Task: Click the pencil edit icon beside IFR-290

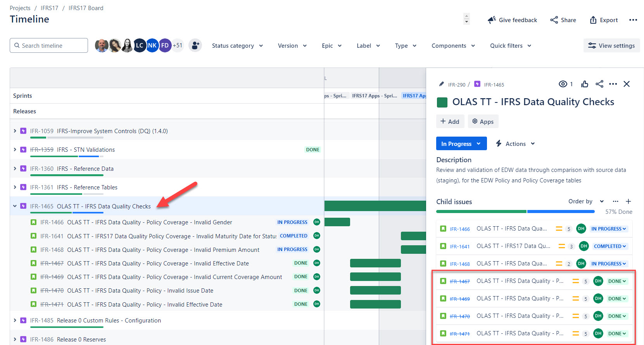Action: pos(441,84)
